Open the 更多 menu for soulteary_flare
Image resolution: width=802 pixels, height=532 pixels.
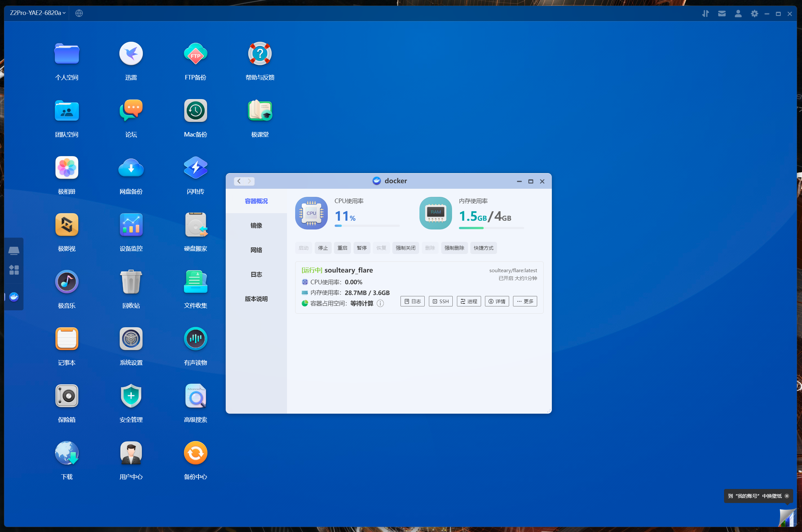click(x=525, y=301)
